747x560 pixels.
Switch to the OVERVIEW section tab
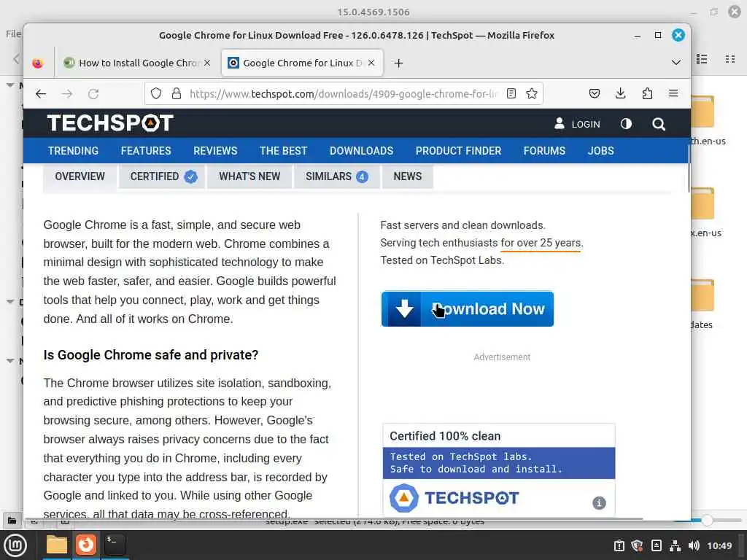[80, 176]
